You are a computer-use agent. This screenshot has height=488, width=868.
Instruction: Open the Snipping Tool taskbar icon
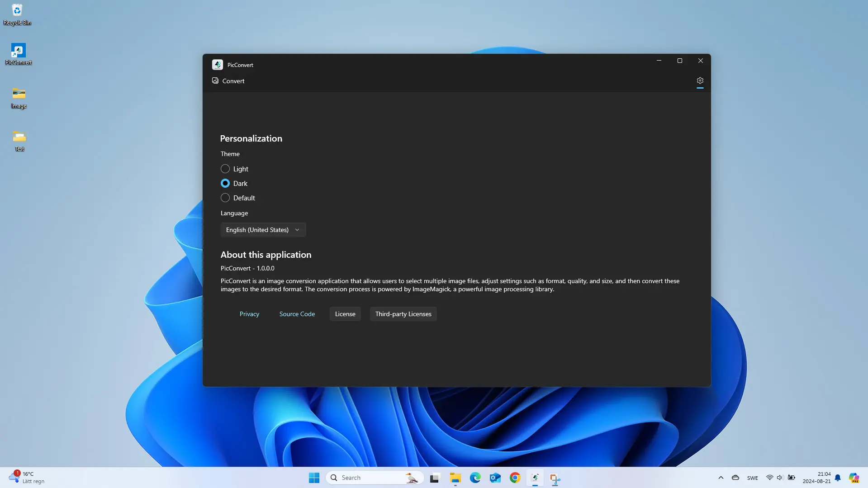555,478
